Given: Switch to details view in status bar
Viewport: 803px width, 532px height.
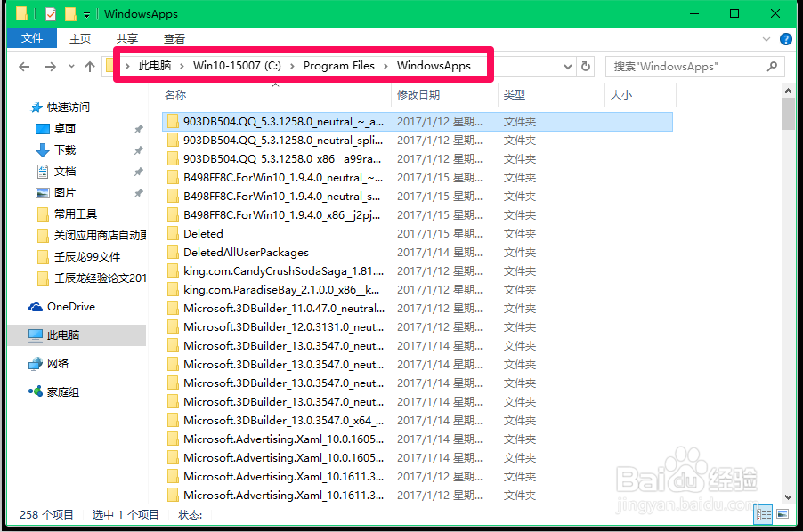Looking at the screenshot, I should 763,514.
